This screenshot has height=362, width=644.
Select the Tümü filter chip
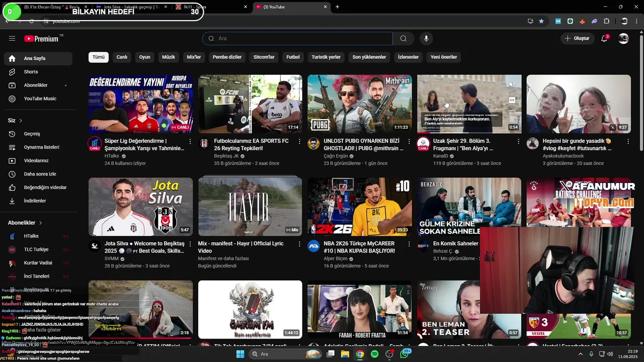click(x=99, y=57)
